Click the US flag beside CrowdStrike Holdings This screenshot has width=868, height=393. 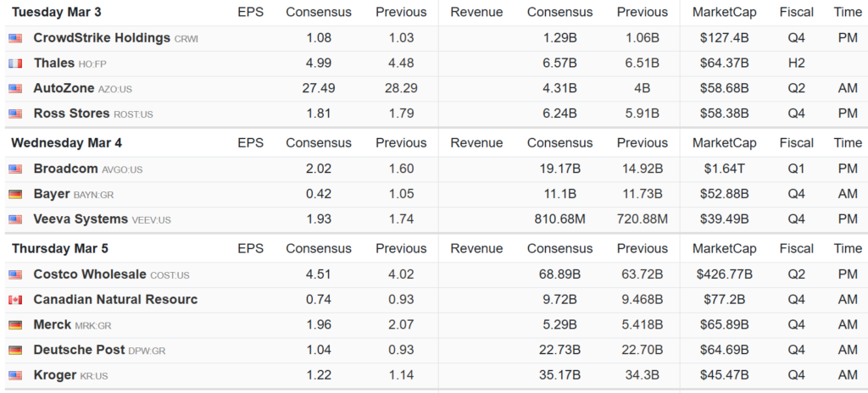(x=15, y=38)
